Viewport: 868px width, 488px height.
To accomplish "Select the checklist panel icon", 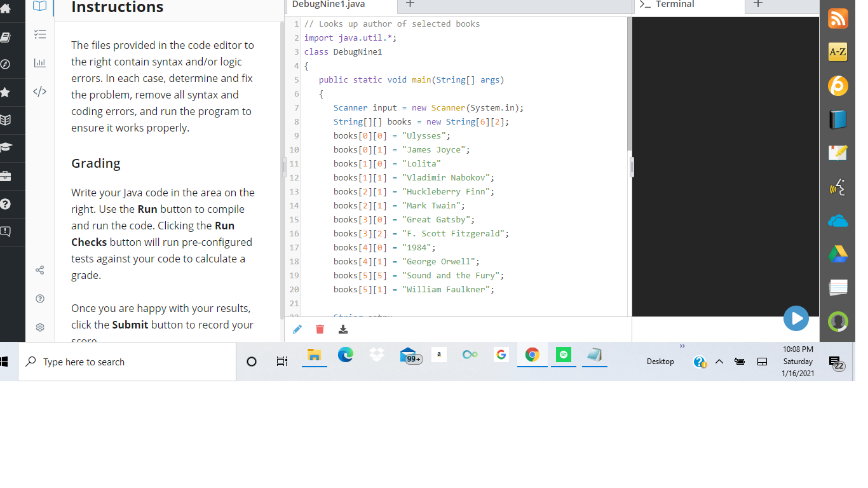I will click(x=39, y=34).
